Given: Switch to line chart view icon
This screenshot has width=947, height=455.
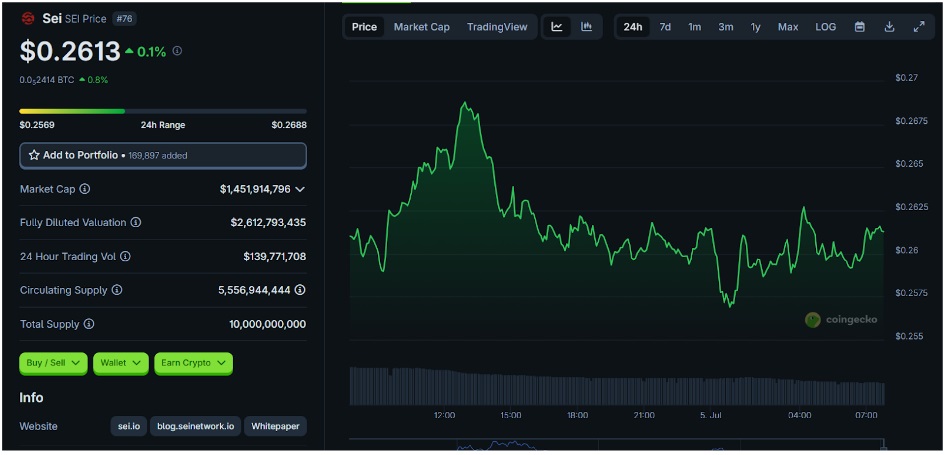Looking at the screenshot, I should click(x=557, y=27).
